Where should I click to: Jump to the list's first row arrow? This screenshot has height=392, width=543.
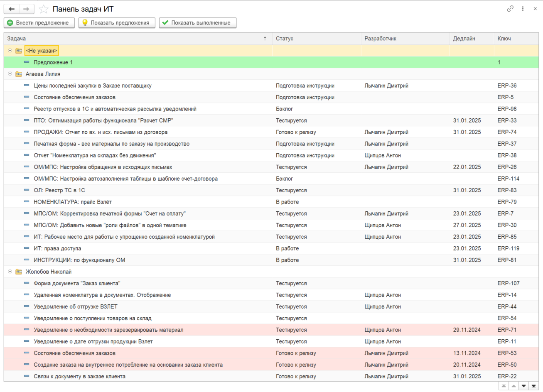tap(504, 386)
